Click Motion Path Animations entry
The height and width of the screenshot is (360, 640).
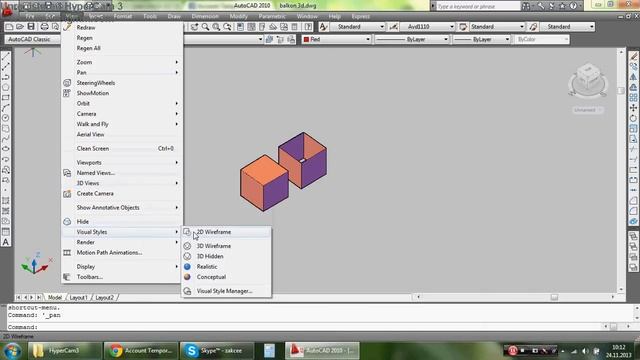point(122,253)
